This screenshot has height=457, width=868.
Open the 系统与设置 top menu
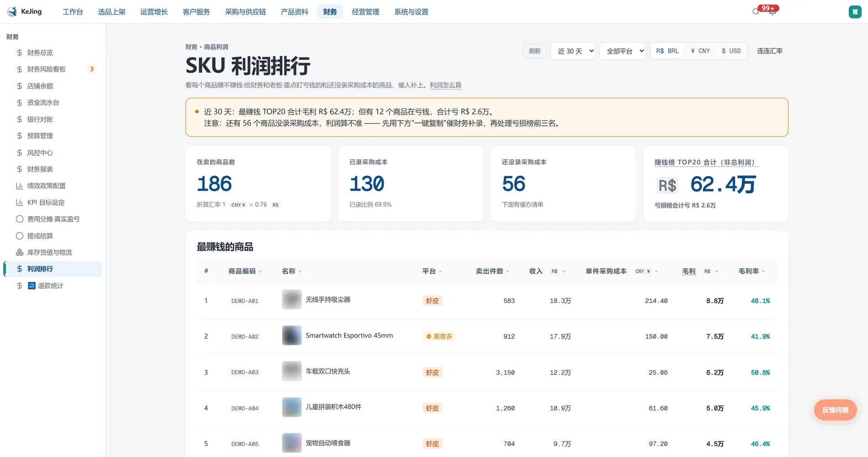(x=411, y=12)
